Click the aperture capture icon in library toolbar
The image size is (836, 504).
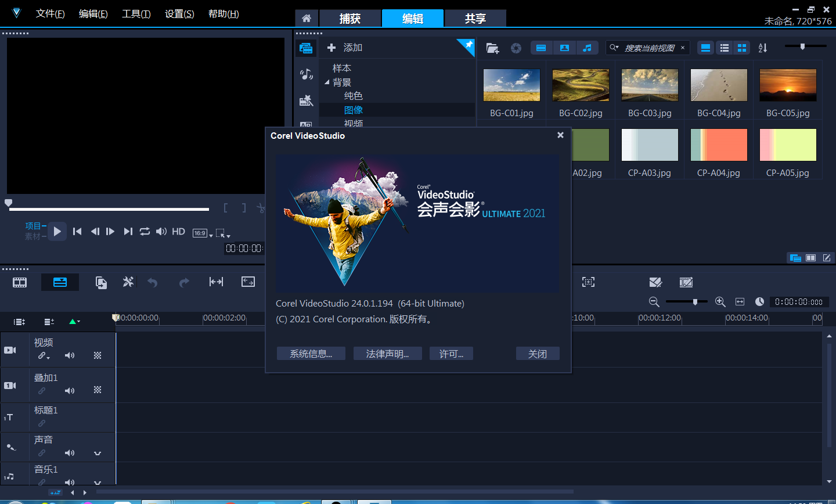(x=516, y=48)
